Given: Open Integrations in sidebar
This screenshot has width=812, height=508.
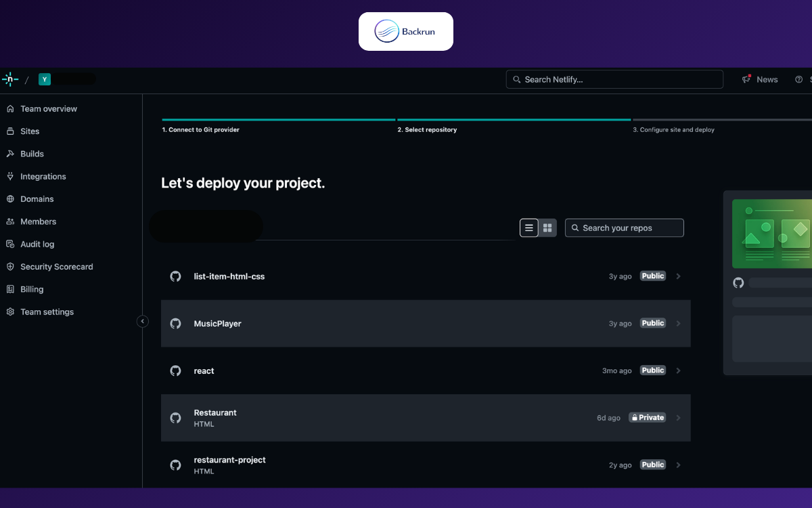Looking at the screenshot, I should [x=43, y=176].
